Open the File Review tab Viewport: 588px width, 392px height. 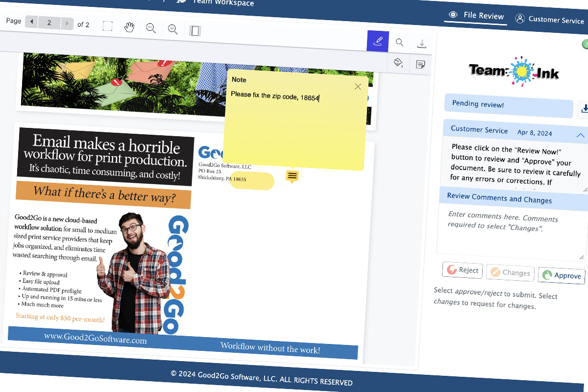tap(476, 15)
